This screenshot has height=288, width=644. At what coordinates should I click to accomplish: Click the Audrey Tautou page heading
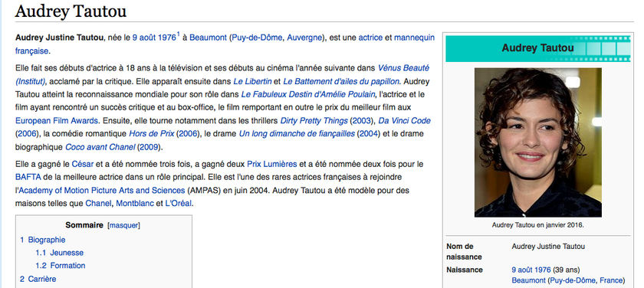pyautogui.click(x=71, y=11)
